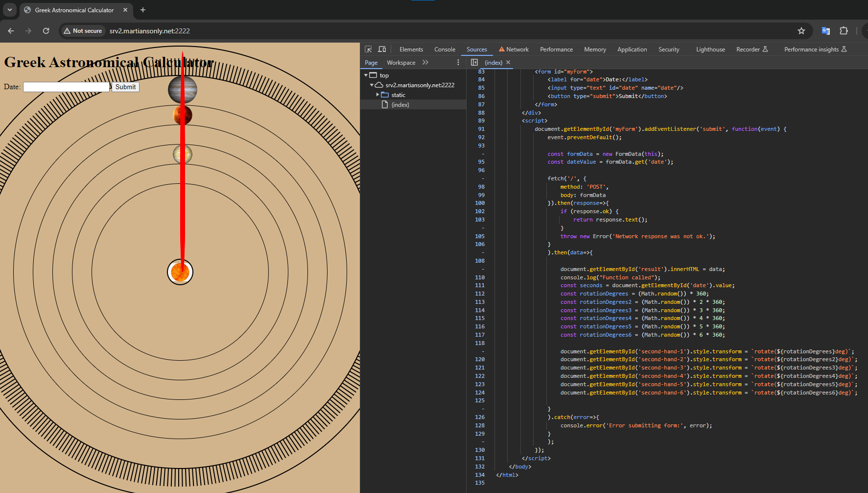The height and width of the screenshot is (493, 868).
Task: Reload the page
Action: 46,31
